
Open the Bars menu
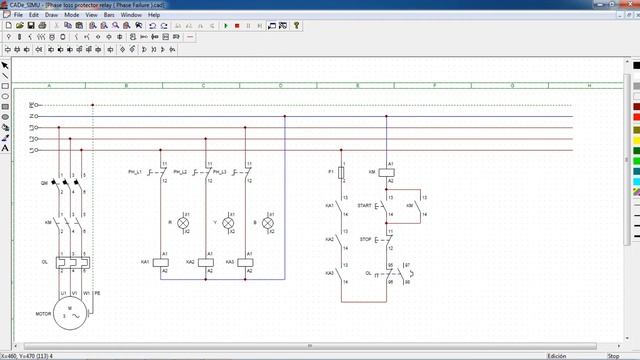[x=109, y=15]
